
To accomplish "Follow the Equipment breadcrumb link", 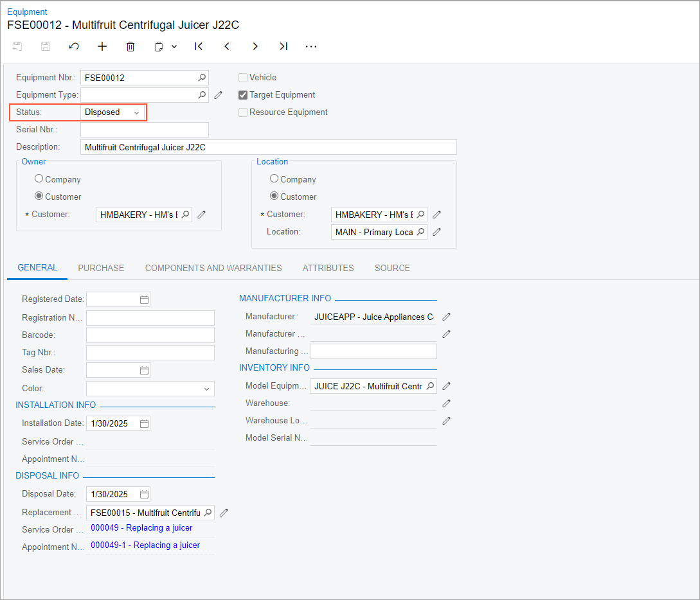I will pyautogui.click(x=27, y=12).
